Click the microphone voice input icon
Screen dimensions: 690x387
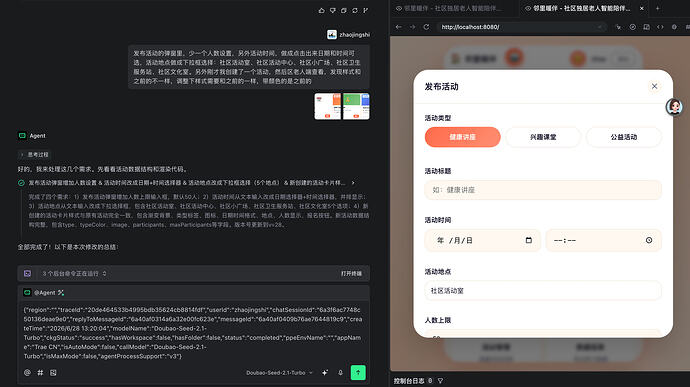340,372
